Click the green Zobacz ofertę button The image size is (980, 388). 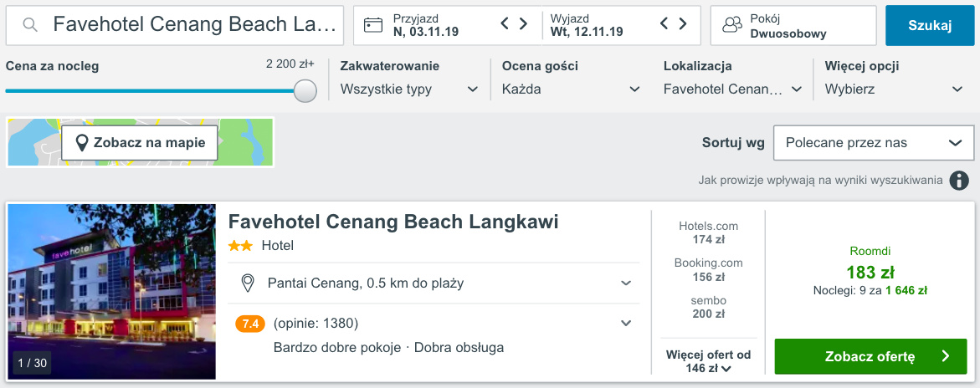(x=870, y=357)
